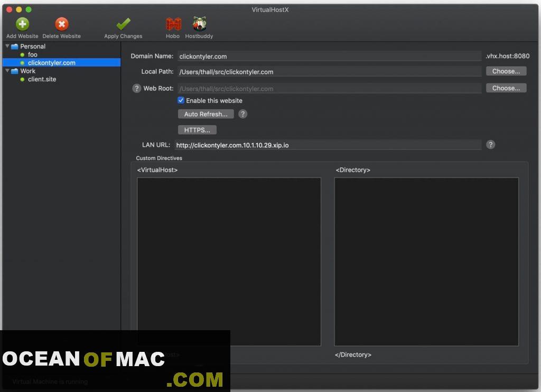Open the Hobo tool
Image resolution: width=541 pixels, height=392 pixels.
(x=173, y=24)
